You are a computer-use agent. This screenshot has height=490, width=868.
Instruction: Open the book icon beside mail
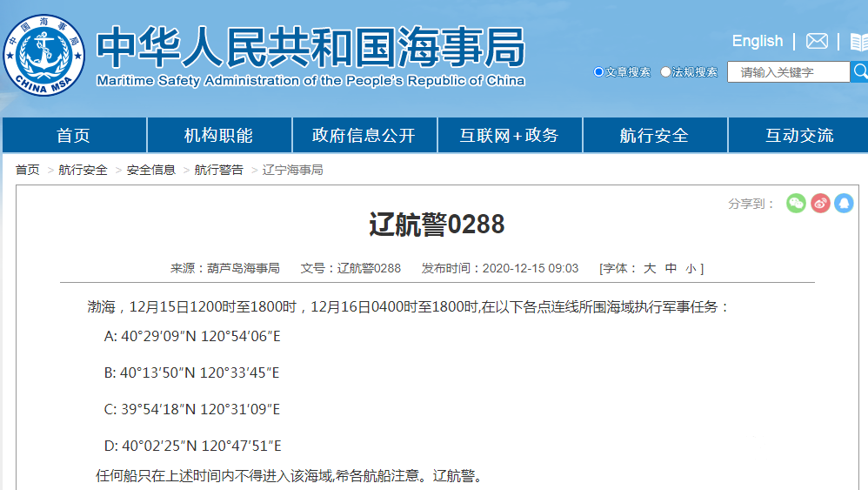pos(858,42)
